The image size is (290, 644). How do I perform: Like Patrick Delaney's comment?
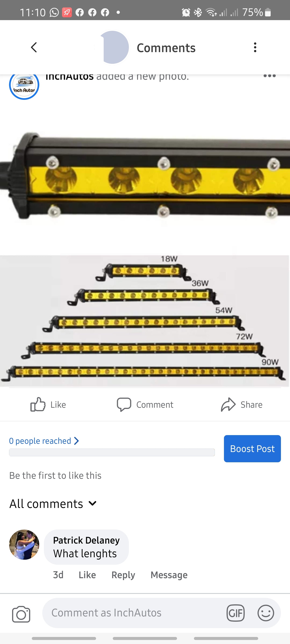(x=87, y=575)
